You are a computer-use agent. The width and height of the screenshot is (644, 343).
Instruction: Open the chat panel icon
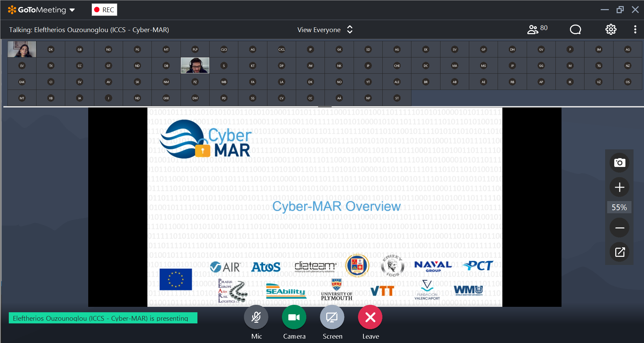coord(575,30)
